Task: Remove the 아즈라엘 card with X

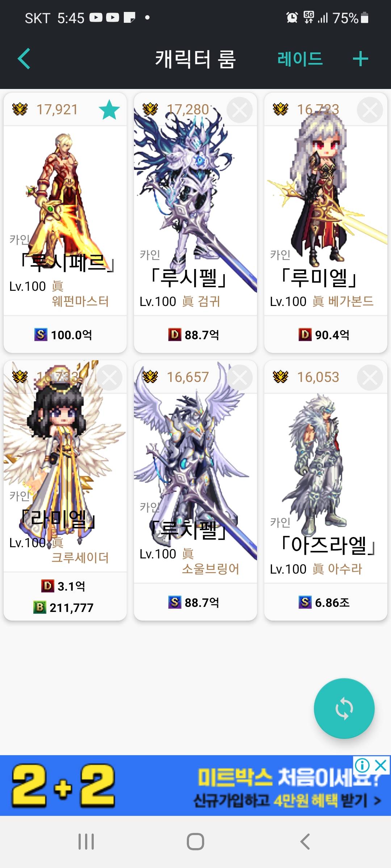Action: pos(370,378)
